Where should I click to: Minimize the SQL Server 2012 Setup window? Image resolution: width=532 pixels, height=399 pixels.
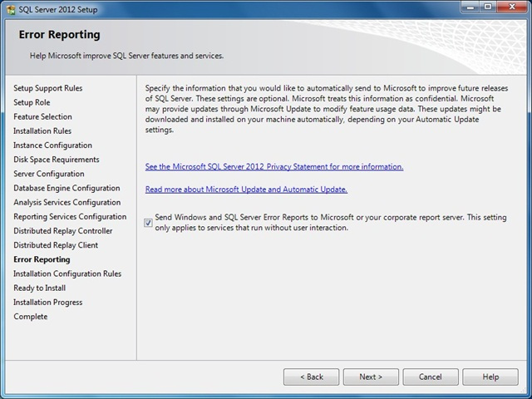point(470,7)
